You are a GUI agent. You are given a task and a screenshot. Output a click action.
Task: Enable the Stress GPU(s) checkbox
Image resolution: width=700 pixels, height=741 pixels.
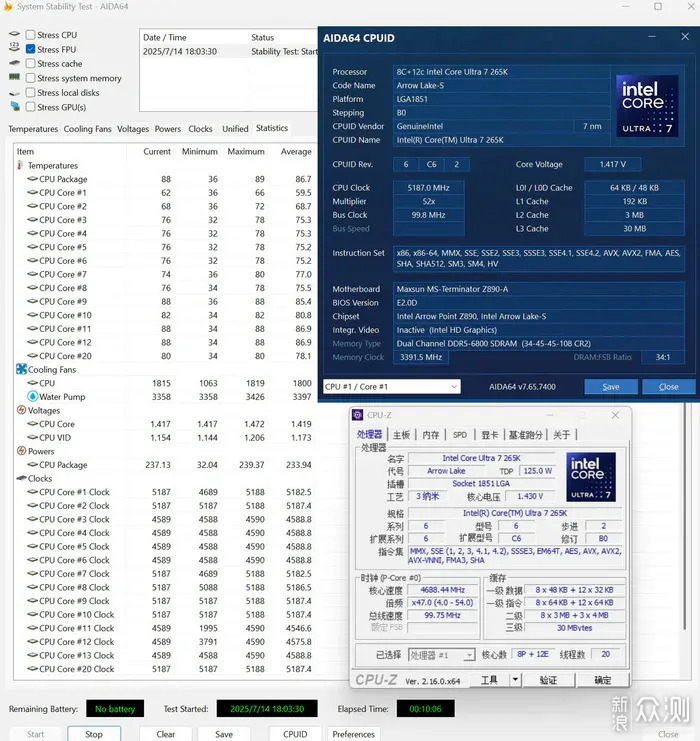point(30,107)
